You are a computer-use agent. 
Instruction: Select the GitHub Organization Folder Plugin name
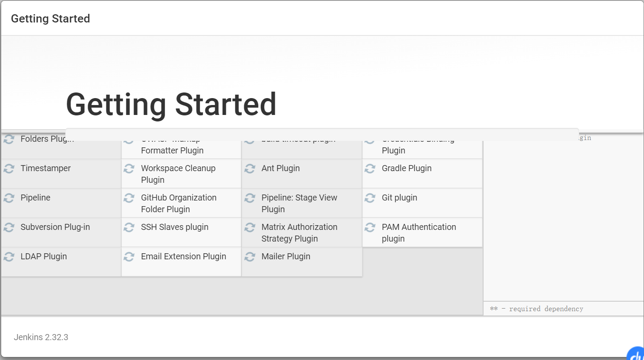[x=179, y=203]
